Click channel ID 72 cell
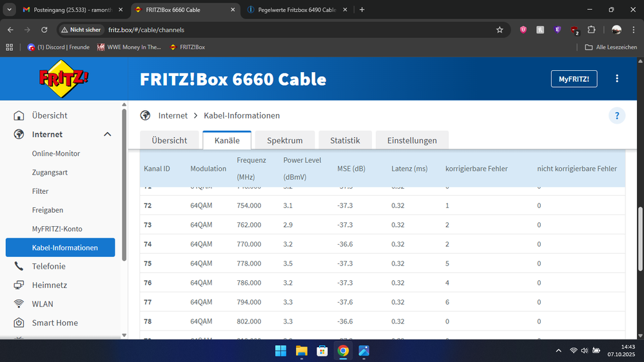Screen dimensions: 644x362 (148, 205)
